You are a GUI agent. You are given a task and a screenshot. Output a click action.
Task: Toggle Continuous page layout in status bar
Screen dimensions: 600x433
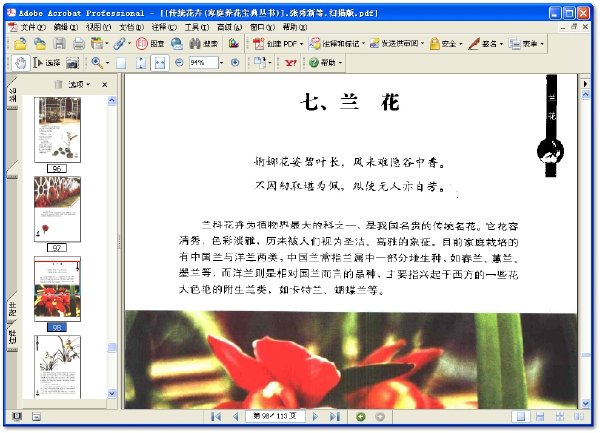point(540,416)
